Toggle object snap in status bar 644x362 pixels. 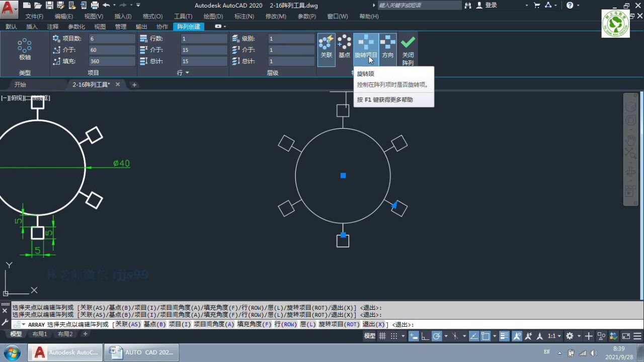[486, 336]
